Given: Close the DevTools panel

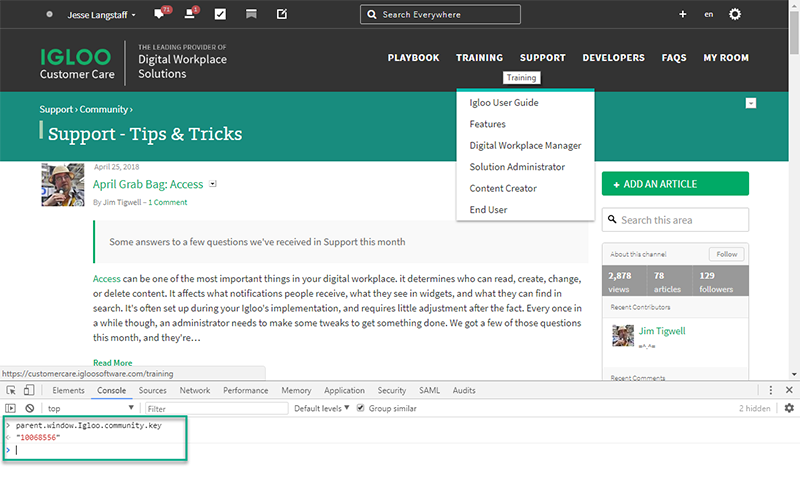Looking at the screenshot, I should coord(789,390).
